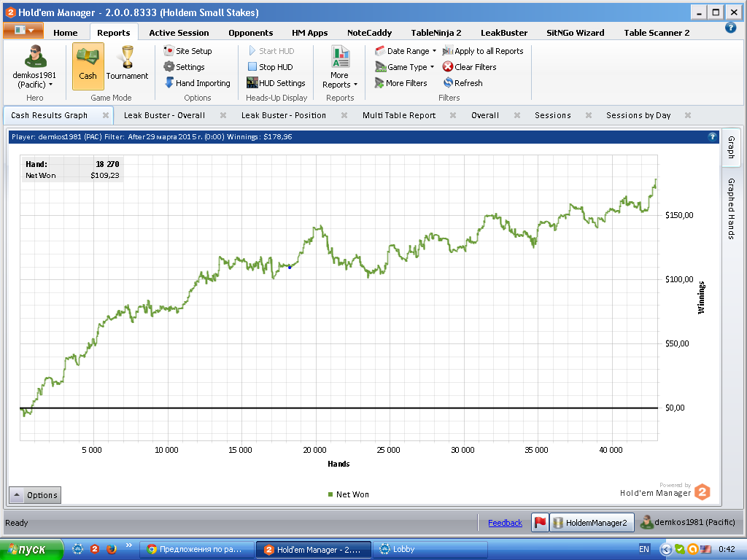The image size is (747, 560).
Task: Open the More Reports icon
Action: point(340,57)
